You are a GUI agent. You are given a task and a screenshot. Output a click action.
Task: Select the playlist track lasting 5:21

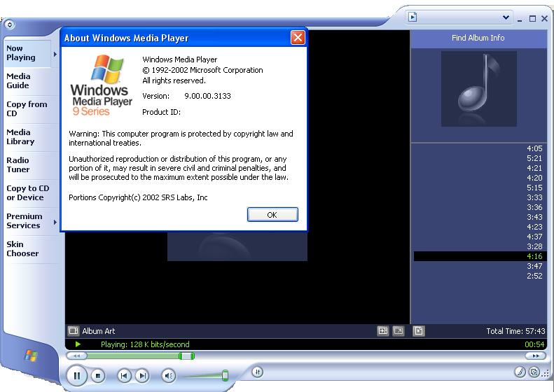pyautogui.click(x=480, y=158)
